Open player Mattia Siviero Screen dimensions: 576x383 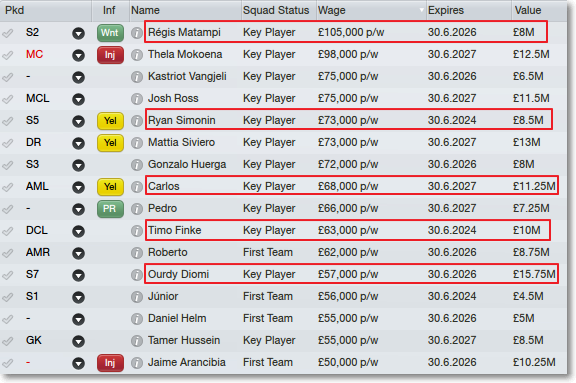point(181,142)
